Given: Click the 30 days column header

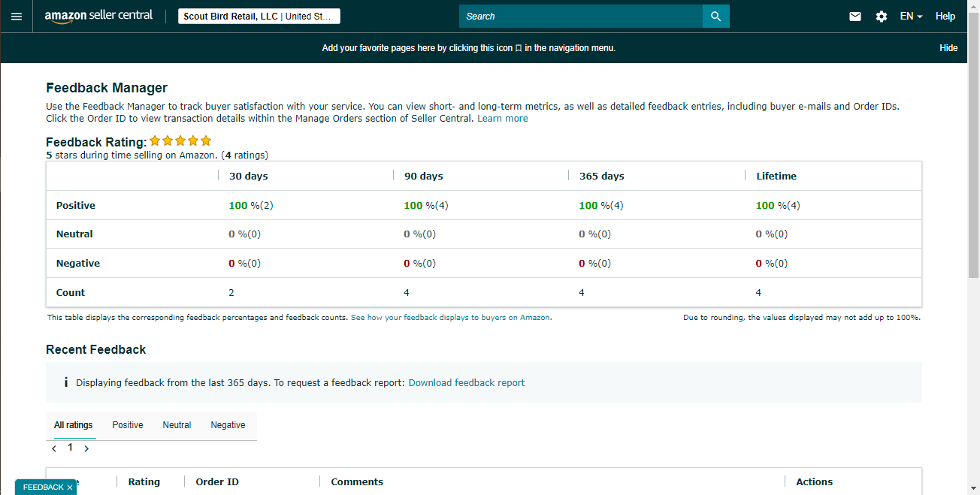Looking at the screenshot, I should coord(249,176).
